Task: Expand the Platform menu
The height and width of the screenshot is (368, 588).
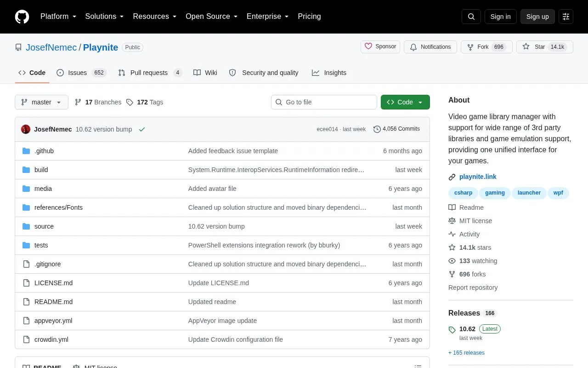Action: coord(58,17)
